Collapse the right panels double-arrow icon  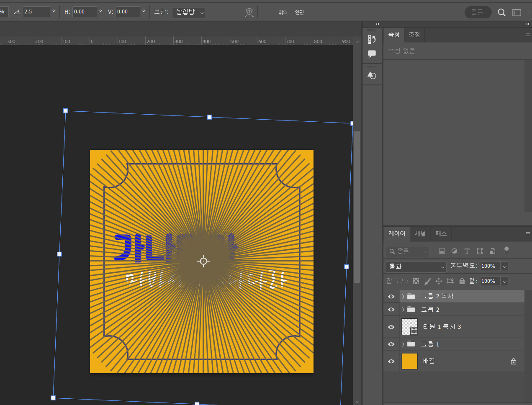pyautogui.click(x=528, y=24)
